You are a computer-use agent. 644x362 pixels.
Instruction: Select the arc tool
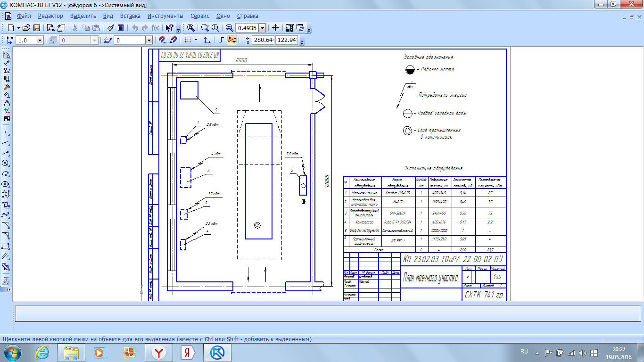pos(6,173)
